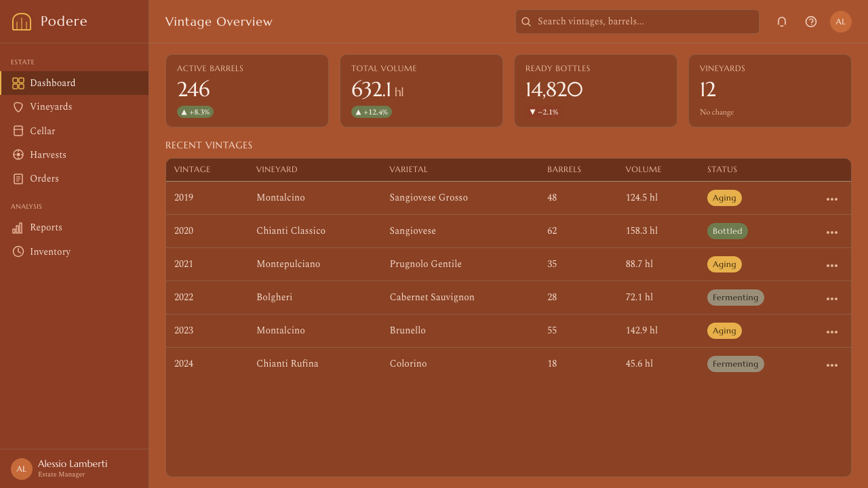Navigate to Harvests
The height and width of the screenshot is (488, 868).
tap(74, 155)
